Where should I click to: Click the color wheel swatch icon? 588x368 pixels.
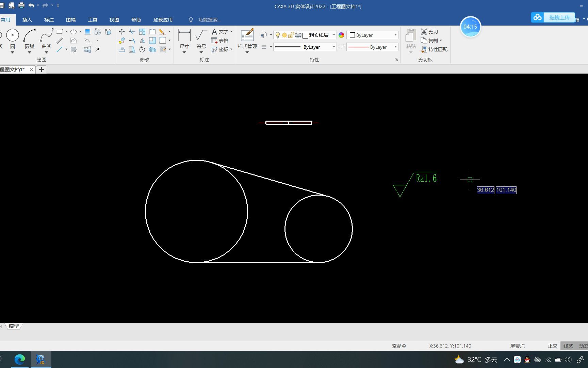341,35
